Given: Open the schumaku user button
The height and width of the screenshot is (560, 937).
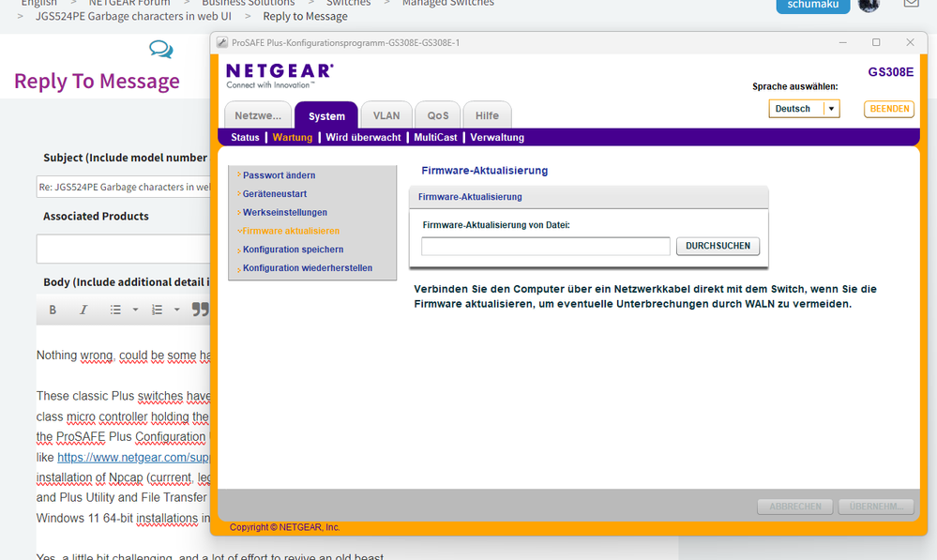Looking at the screenshot, I should click(x=812, y=5).
